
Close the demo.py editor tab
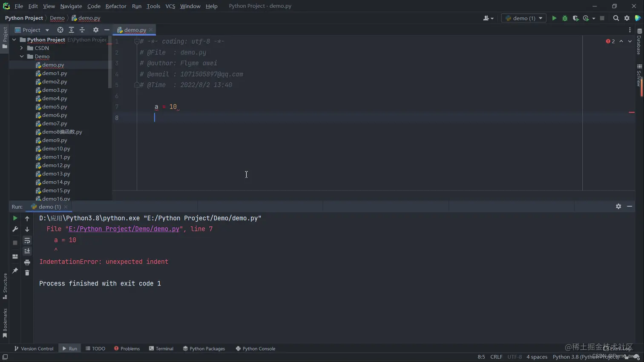pyautogui.click(x=151, y=30)
